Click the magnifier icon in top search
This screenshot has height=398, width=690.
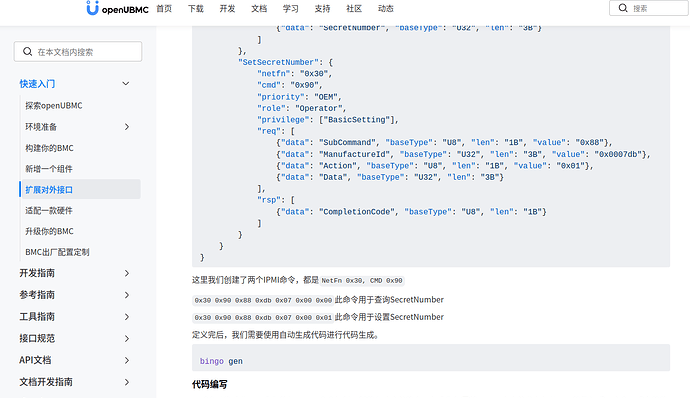(623, 8)
